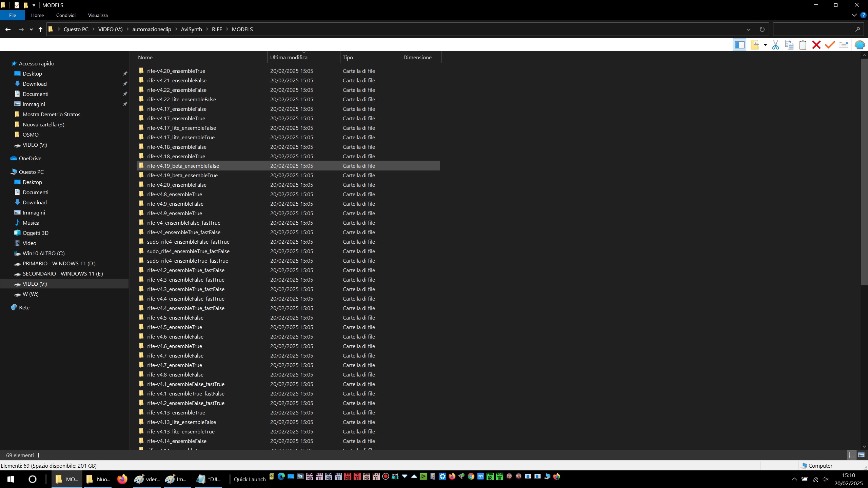Click the Cut scissors toolbar icon
868x488 pixels.
(x=775, y=45)
